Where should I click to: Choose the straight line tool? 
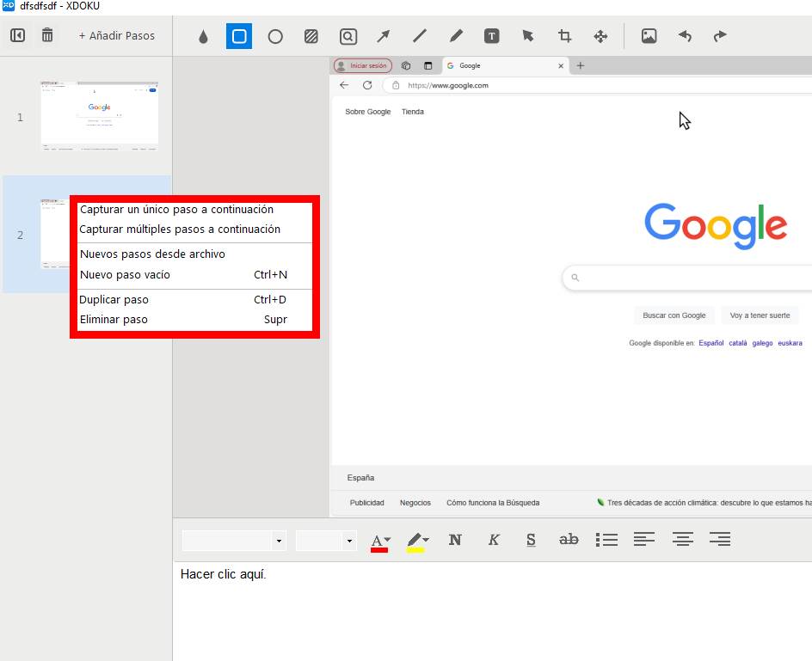[x=420, y=36]
